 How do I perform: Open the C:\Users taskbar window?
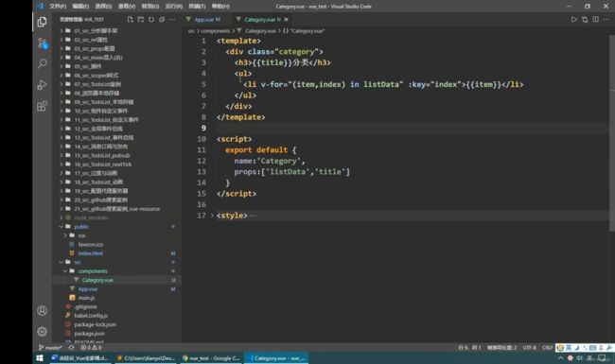point(147,358)
